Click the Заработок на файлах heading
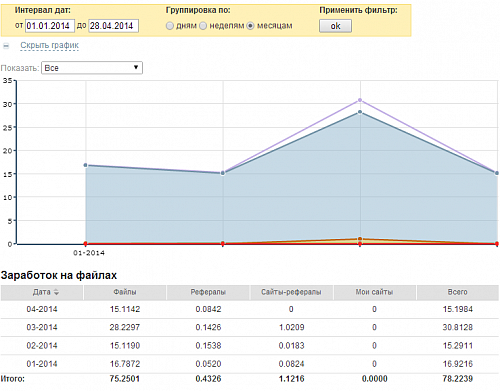 pos(59,275)
